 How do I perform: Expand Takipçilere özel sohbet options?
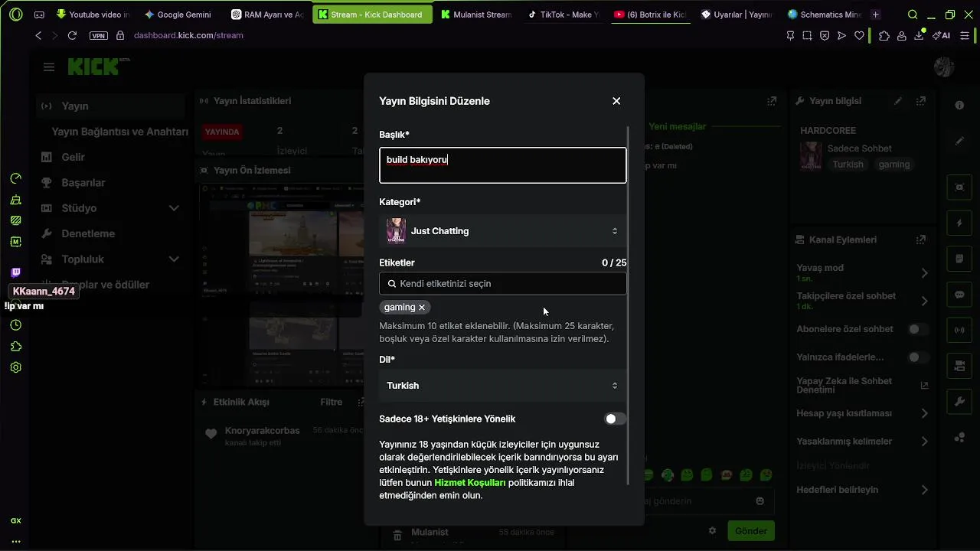[924, 301]
